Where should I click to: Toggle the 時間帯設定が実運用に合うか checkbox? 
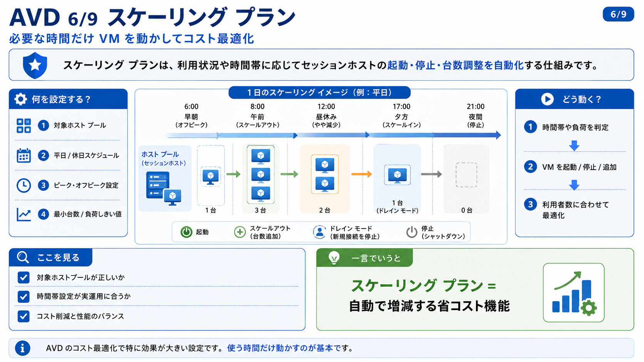[x=23, y=297]
